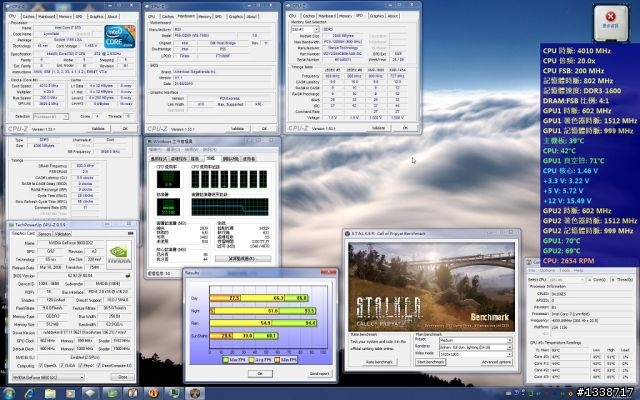The width and height of the screenshot is (640, 400).
Task: Click GPU-Z screenshot camera icon
Action: [x=131, y=233]
